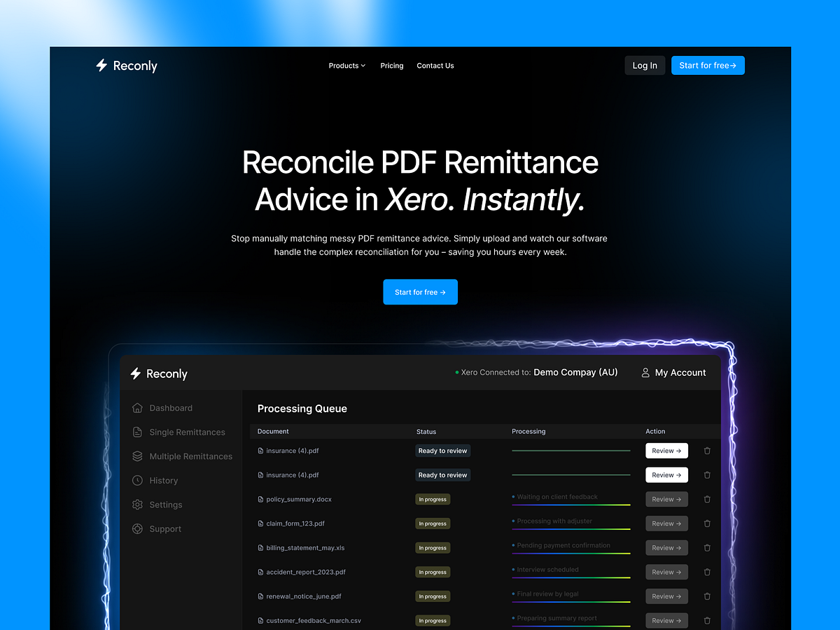Click Review for renewal_notice_june.pdf

click(666, 596)
